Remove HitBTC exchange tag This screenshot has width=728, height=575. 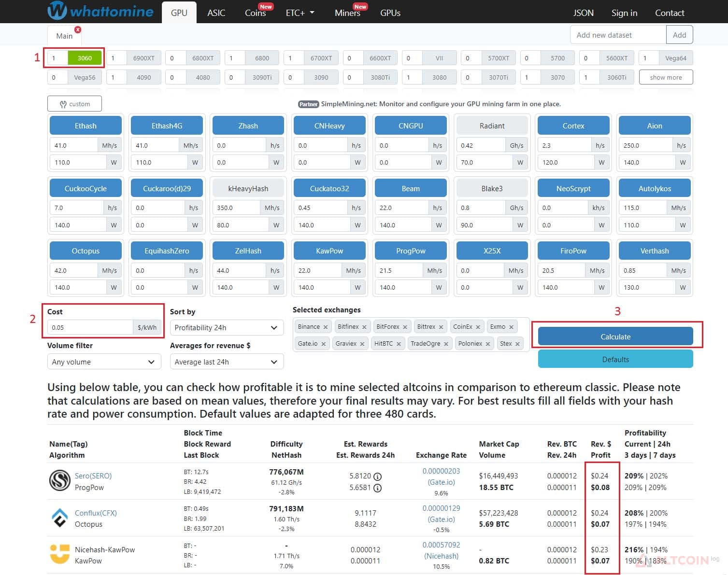pos(399,344)
